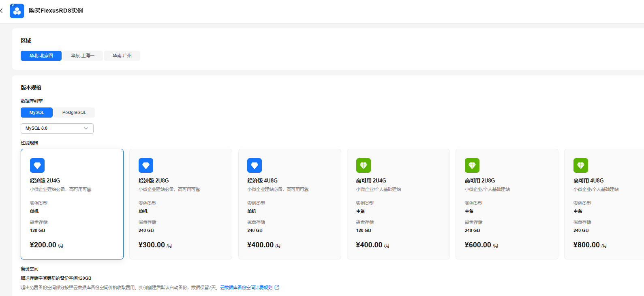This screenshot has height=296, width=644.
Task: Click the FlexusRDS blue logo icon
Action: [17, 11]
